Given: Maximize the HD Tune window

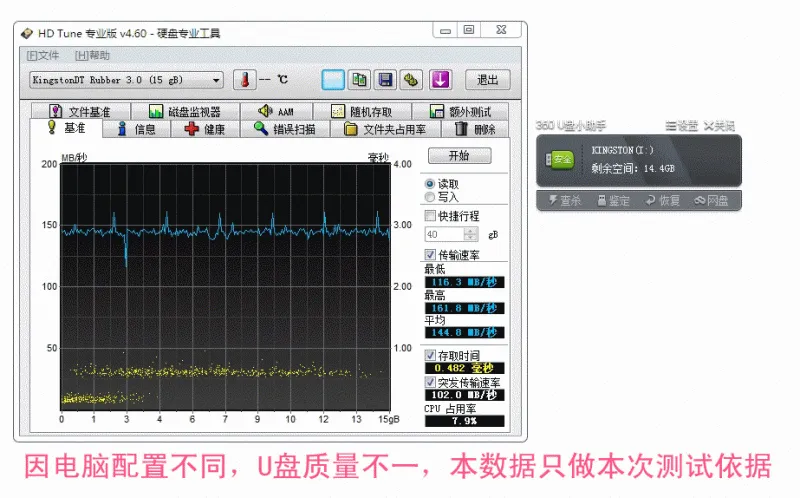Looking at the screenshot, I should (x=468, y=30).
